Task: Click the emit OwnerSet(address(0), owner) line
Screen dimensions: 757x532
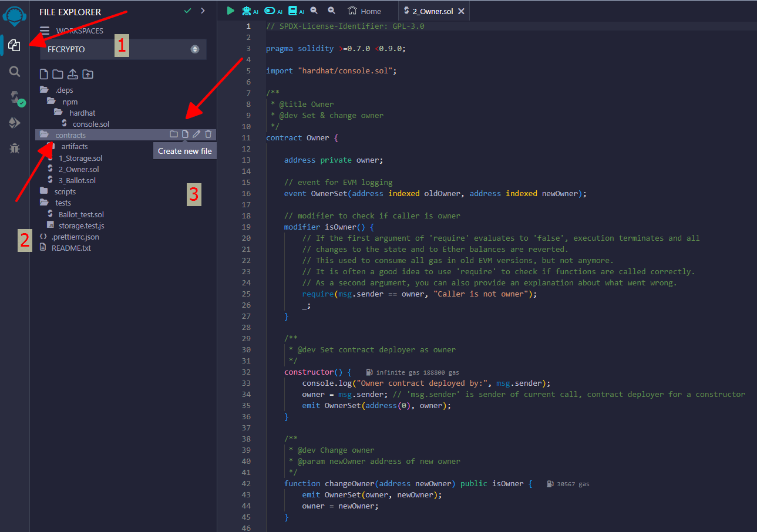Action: (376, 406)
